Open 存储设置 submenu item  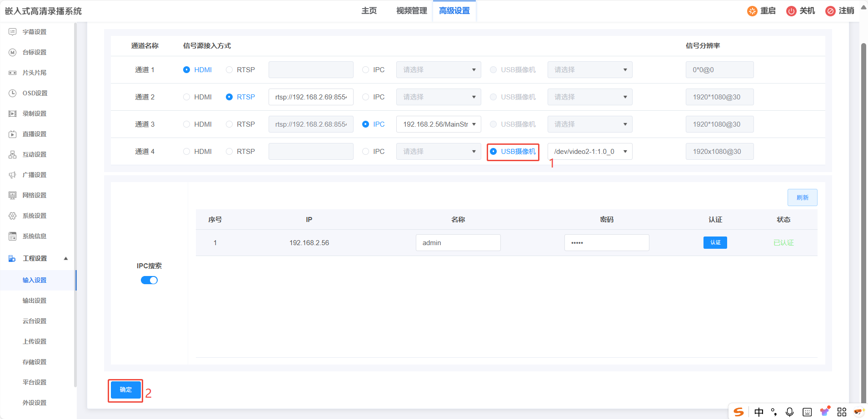[x=35, y=362]
